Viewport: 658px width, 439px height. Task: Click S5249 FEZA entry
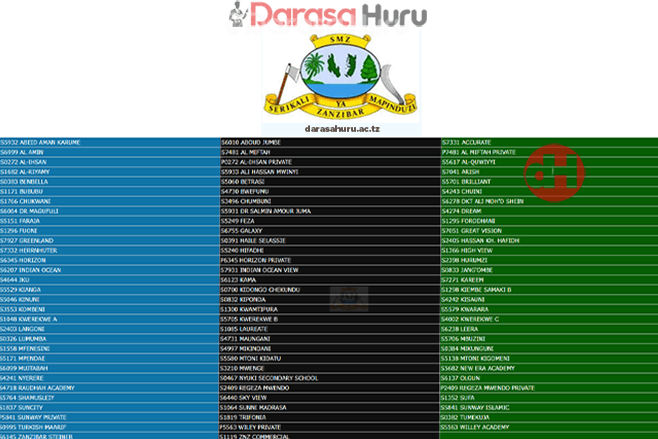point(238,221)
